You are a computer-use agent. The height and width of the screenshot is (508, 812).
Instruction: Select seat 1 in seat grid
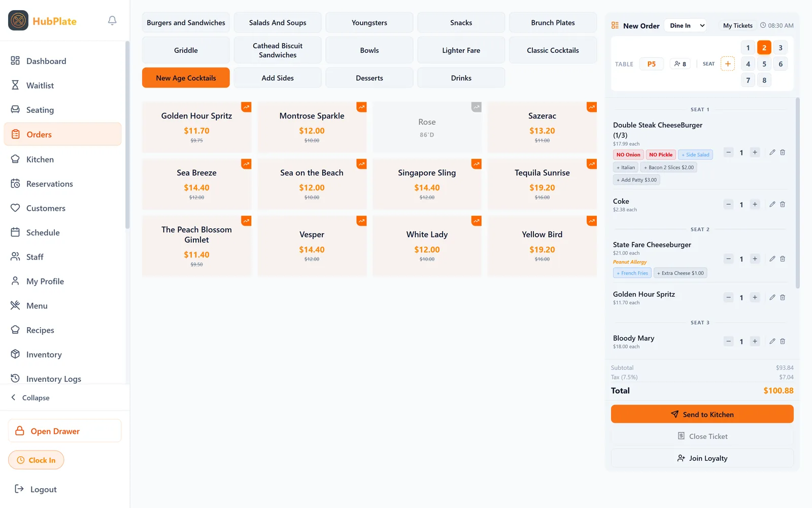click(x=748, y=48)
